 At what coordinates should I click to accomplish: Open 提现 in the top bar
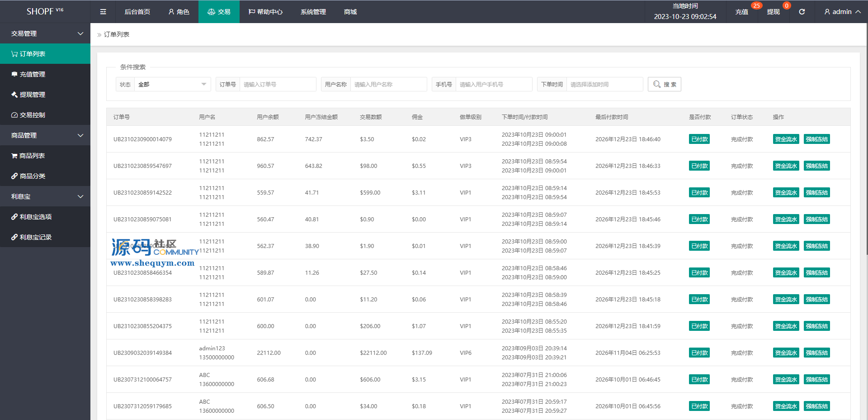click(x=773, y=12)
